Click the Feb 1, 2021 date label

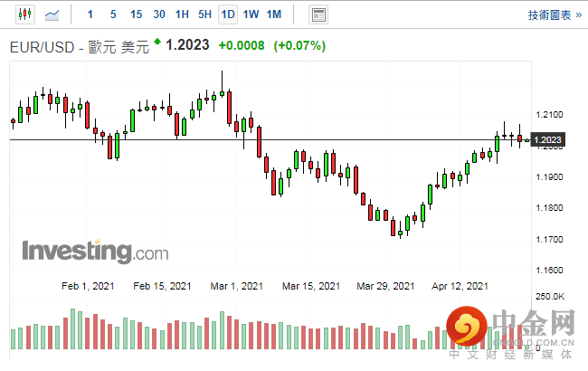(x=88, y=286)
